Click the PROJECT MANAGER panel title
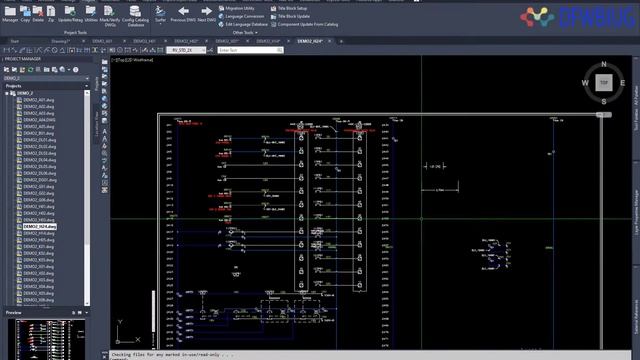The image size is (640, 360). click(23, 59)
